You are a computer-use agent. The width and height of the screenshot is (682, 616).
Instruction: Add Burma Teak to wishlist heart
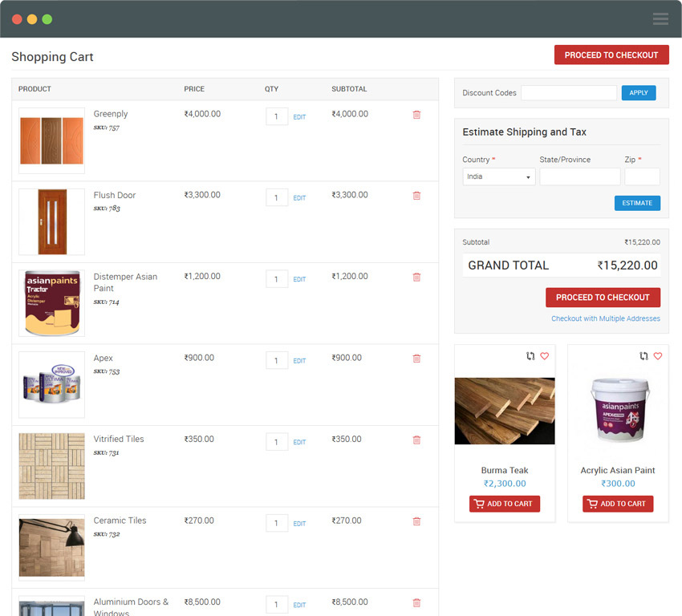click(545, 356)
